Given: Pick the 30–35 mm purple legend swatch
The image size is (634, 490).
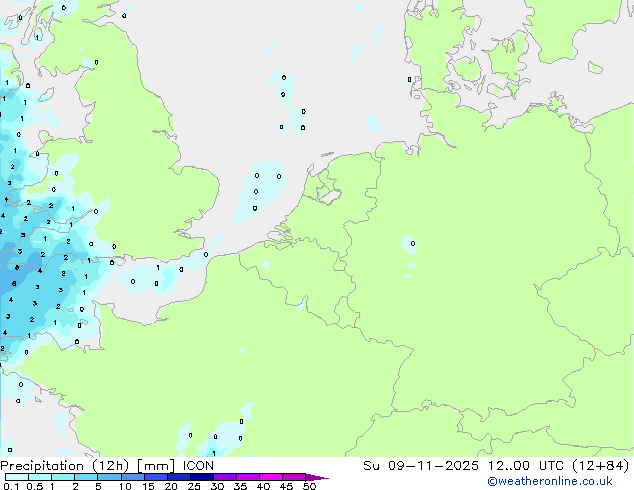Looking at the screenshot, I should click(225, 477).
